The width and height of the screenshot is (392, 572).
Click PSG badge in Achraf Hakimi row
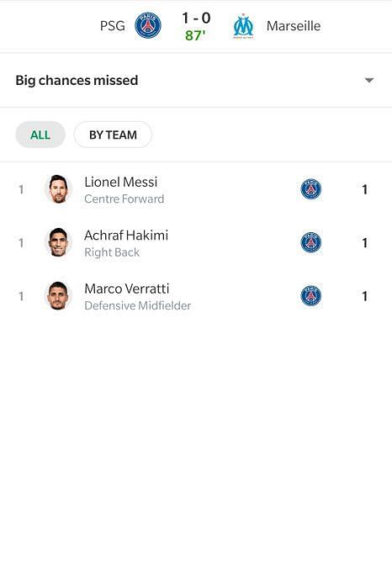[310, 242]
